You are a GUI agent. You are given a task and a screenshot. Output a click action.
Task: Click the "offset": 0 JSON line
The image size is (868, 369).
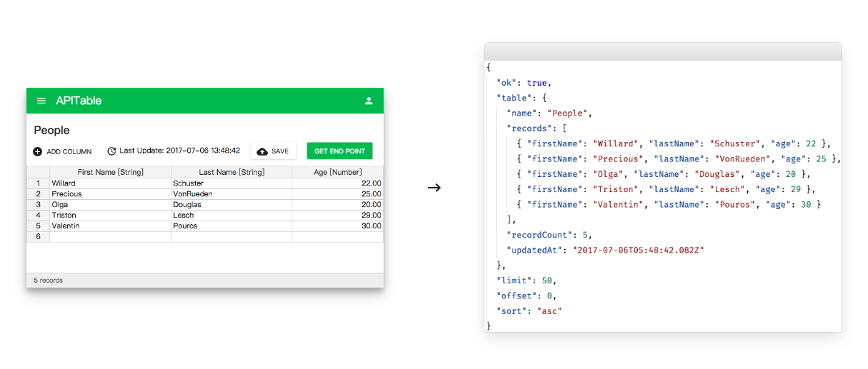tap(527, 295)
